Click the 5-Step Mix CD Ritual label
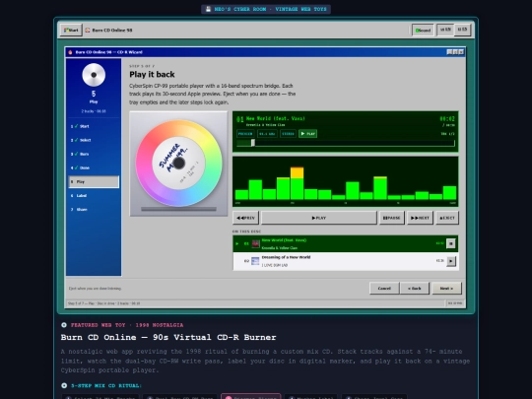Screen dimensions: 532x399 105,386
